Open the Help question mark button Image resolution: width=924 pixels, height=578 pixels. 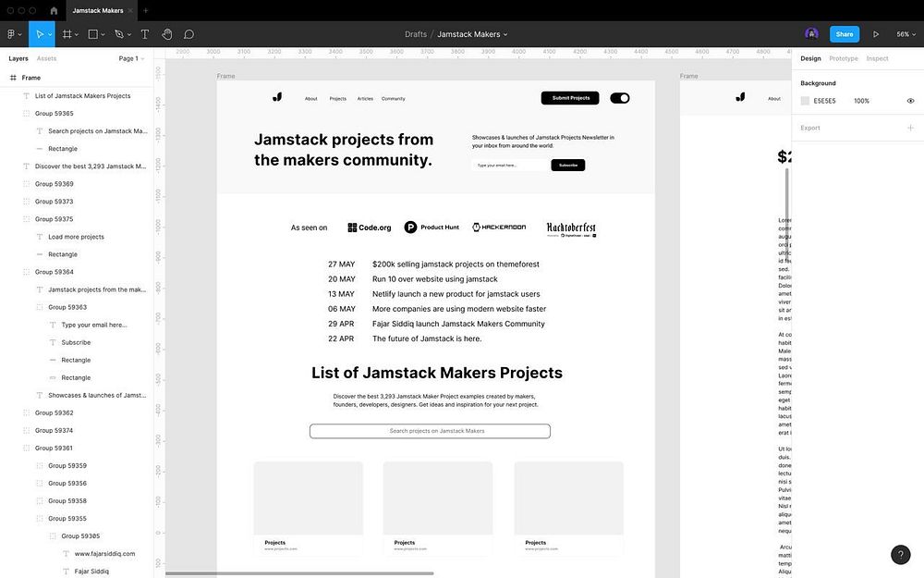pos(900,554)
